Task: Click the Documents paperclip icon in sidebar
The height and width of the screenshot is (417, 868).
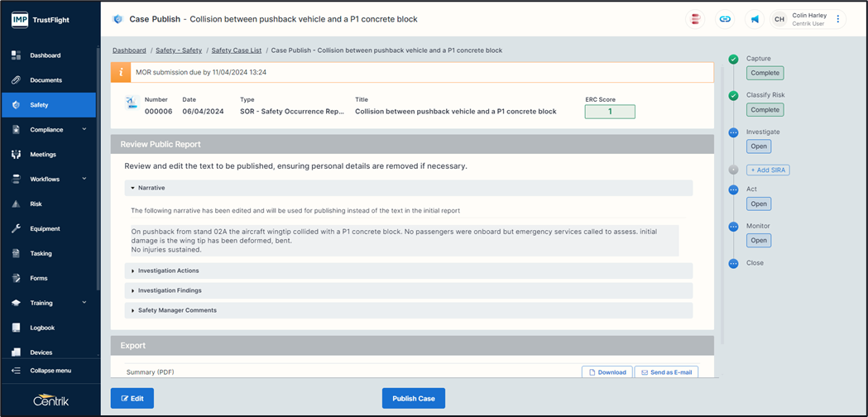Action: tap(16, 80)
